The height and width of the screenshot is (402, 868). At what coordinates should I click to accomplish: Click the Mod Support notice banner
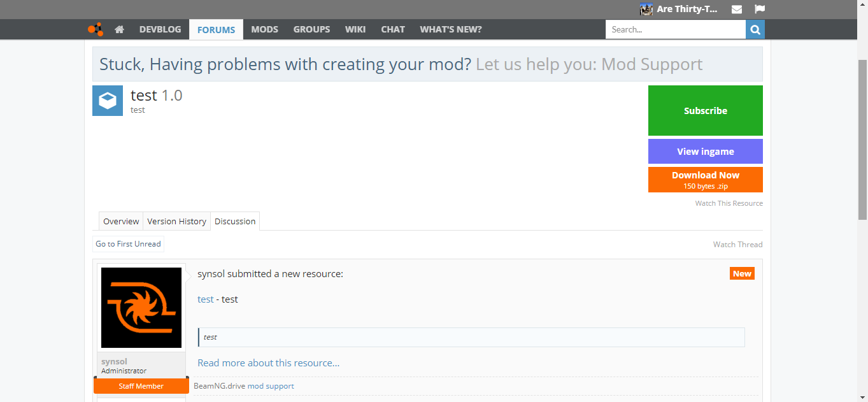click(x=427, y=64)
